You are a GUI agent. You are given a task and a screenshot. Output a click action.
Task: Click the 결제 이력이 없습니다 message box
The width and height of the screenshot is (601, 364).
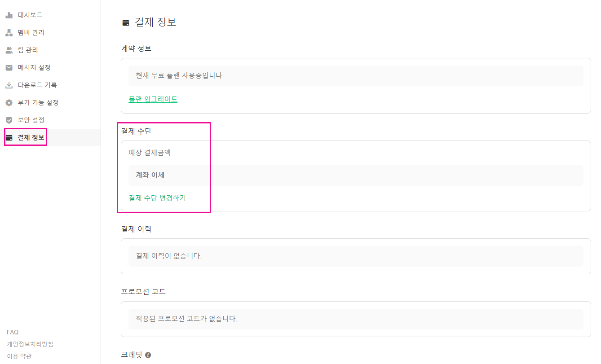[x=355, y=256]
